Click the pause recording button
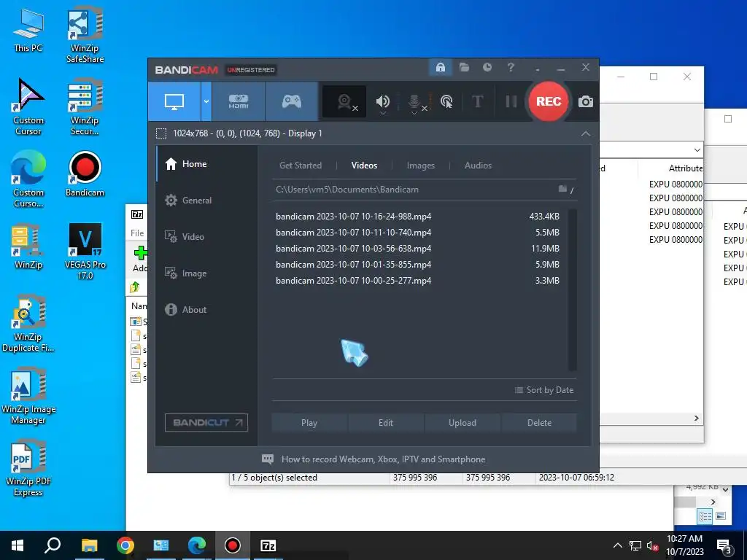This screenshot has width=747, height=560. click(511, 101)
